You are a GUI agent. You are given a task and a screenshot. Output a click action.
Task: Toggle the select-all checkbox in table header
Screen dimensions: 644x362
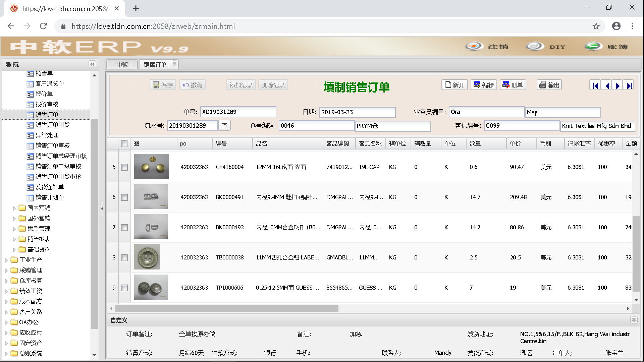[x=124, y=144]
